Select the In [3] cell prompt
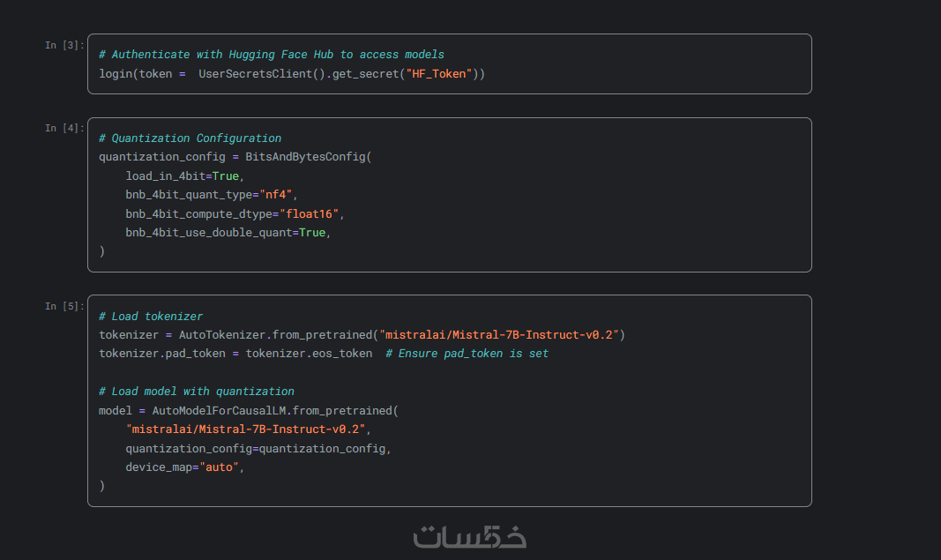The width and height of the screenshot is (941, 560). pos(64,45)
